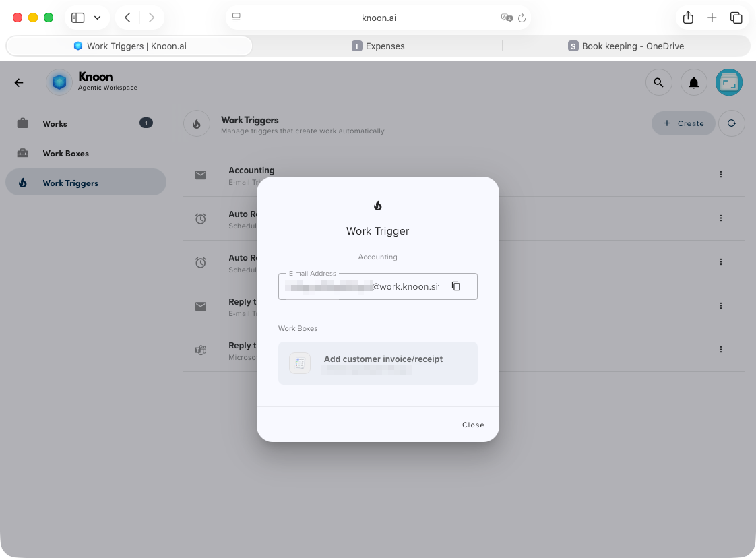Click the Knoon hexagon workspace logo

59,82
